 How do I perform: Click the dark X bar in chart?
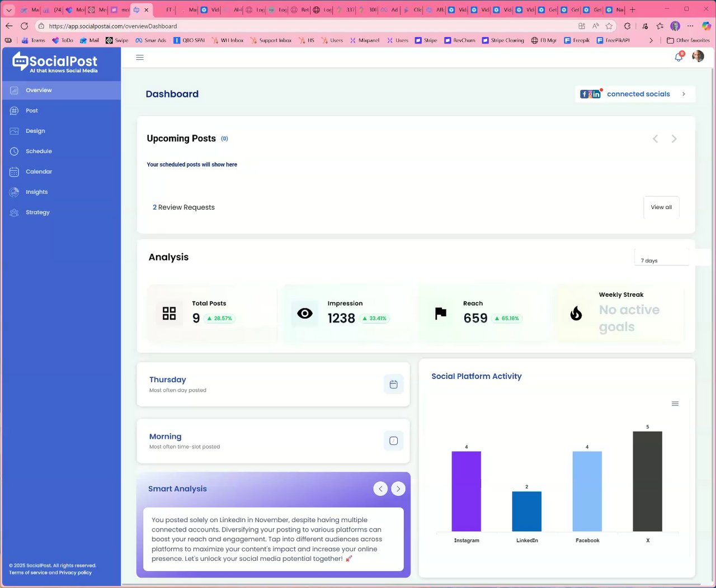pos(648,481)
